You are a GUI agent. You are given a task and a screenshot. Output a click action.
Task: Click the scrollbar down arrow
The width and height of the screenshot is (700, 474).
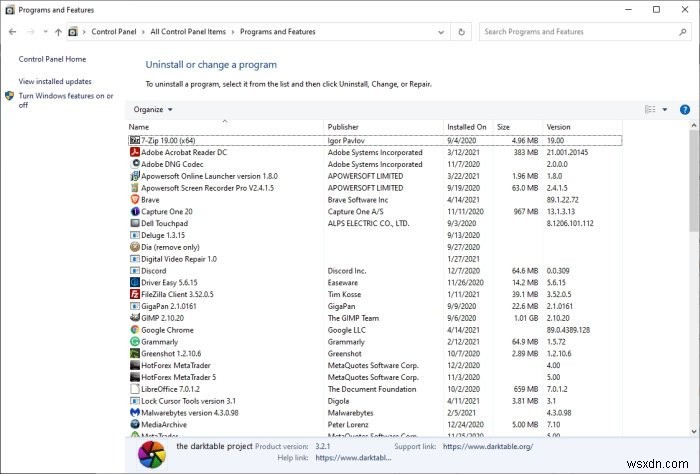pos(694,431)
